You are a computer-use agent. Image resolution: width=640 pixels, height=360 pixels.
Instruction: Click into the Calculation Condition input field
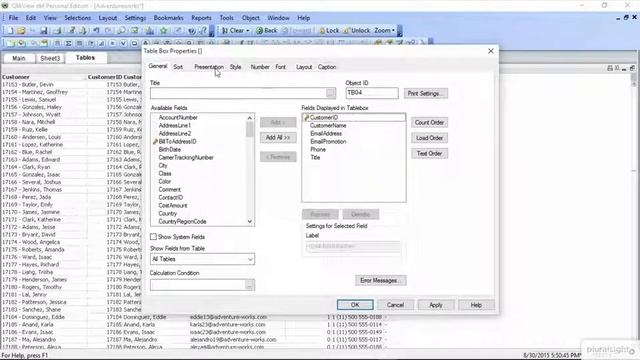coord(198,285)
